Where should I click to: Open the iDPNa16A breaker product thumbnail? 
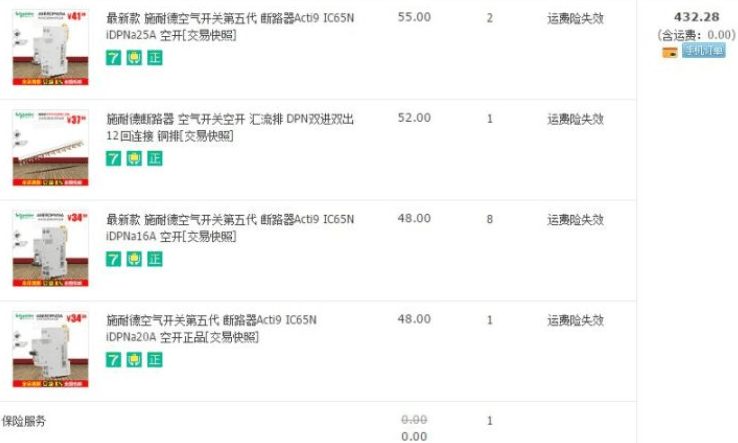click(50, 249)
